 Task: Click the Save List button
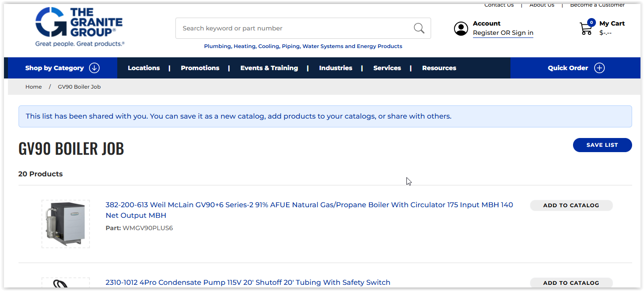pos(602,145)
